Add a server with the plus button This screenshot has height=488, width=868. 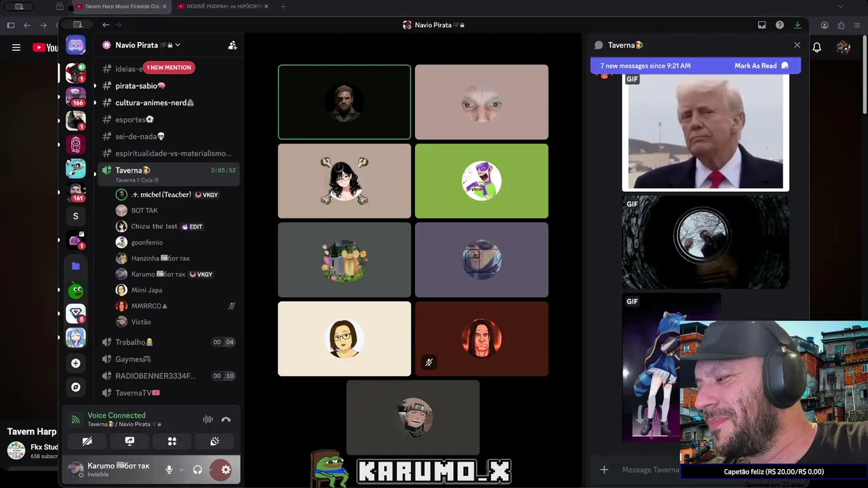tap(76, 363)
